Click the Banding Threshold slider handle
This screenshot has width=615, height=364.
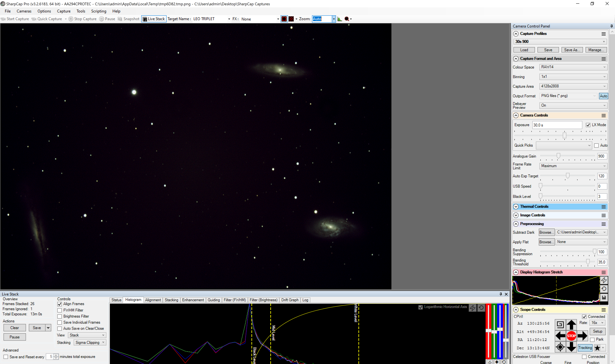pyautogui.click(x=588, y=262)
